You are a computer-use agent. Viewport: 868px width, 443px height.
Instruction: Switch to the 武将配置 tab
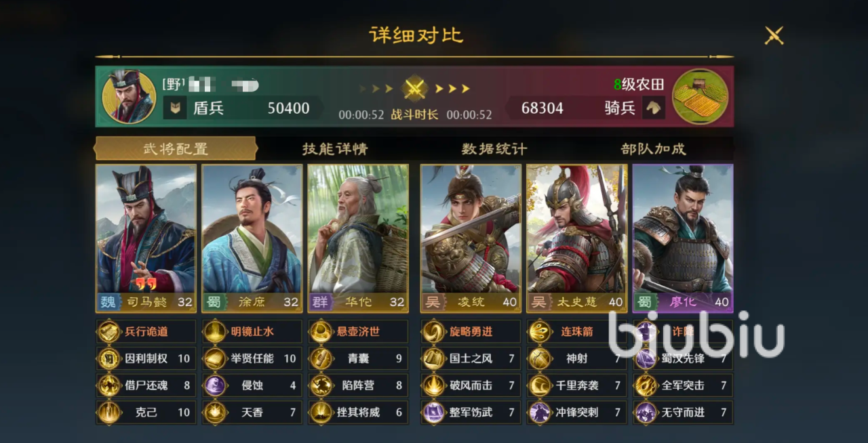coord(175,148)
